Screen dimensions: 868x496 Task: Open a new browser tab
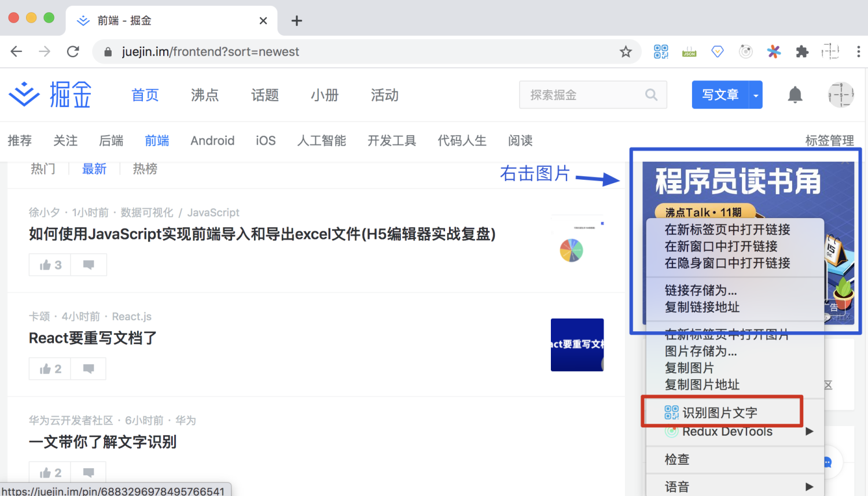297,21
